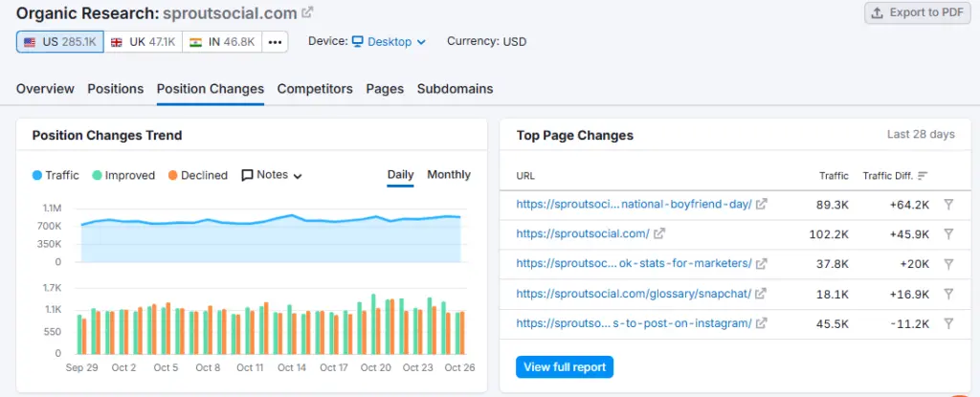Viewport: 980px width, 397px height.
Task: Click filter icon for glossary/snapchat row
Action: coord(947,294)
